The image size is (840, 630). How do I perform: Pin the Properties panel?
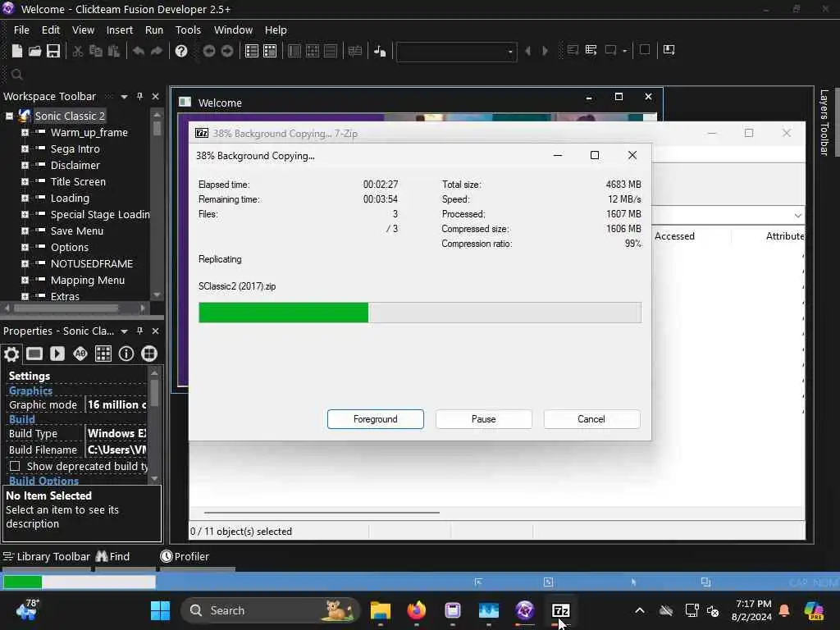pyautogui.click(x=139, y=331)
